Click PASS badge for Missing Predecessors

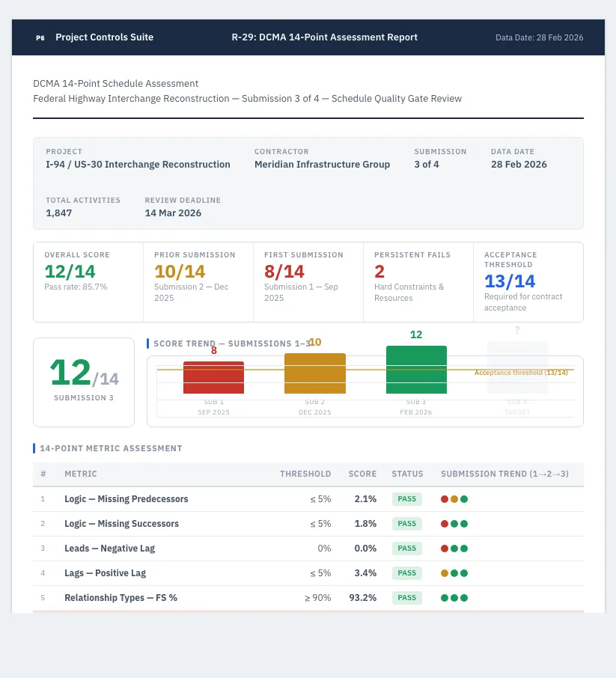[x=406, y=499]
